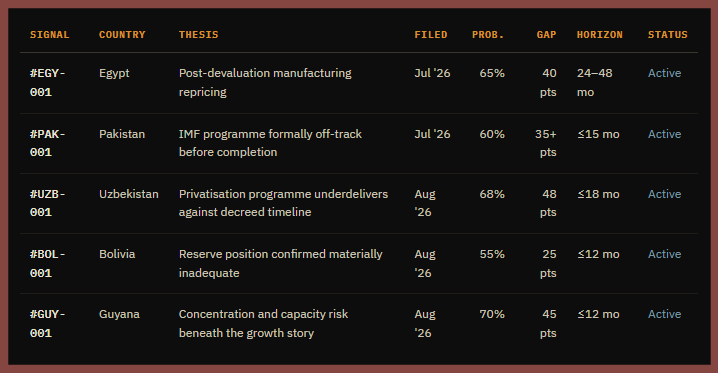
Task: Open signal #GUY-001 entry
Action: (48, 324)
